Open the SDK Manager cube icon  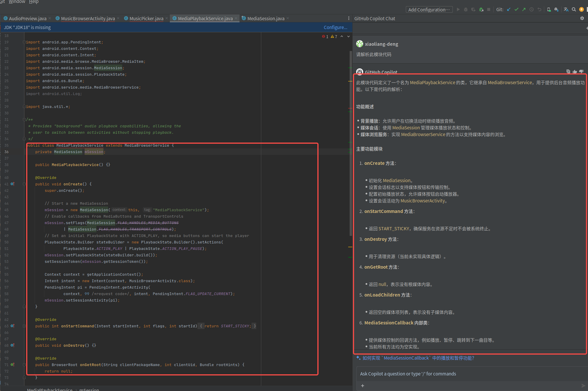click(556, 9)
